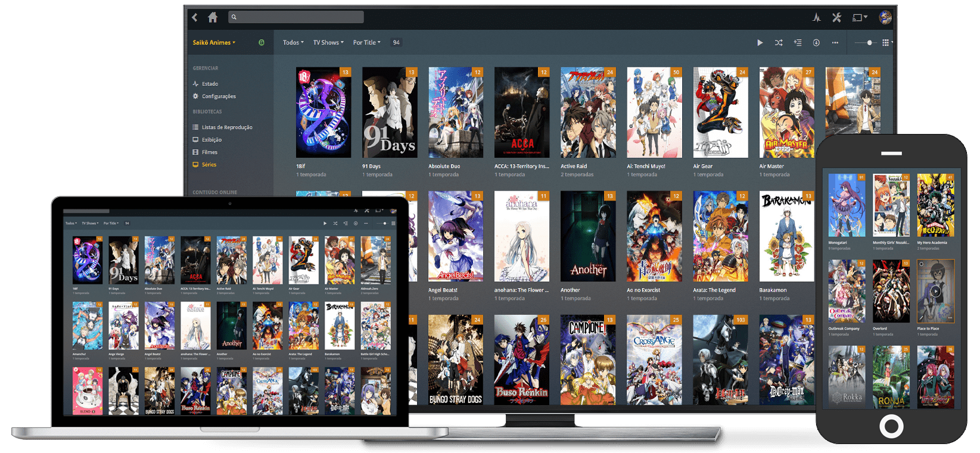Click the 'Ai: Tenchi Muyo!' title on TV
The height and width of the screenshot is (453, 980).
click(646, 167)
